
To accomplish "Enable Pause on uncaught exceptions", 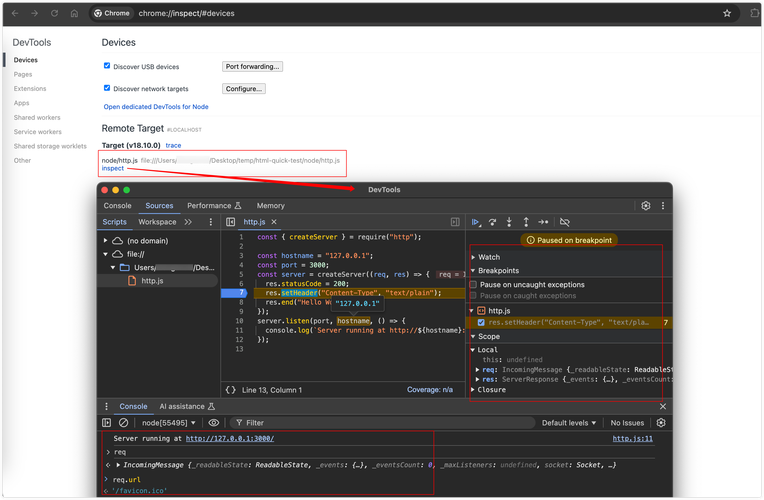I will click(474, 285).
